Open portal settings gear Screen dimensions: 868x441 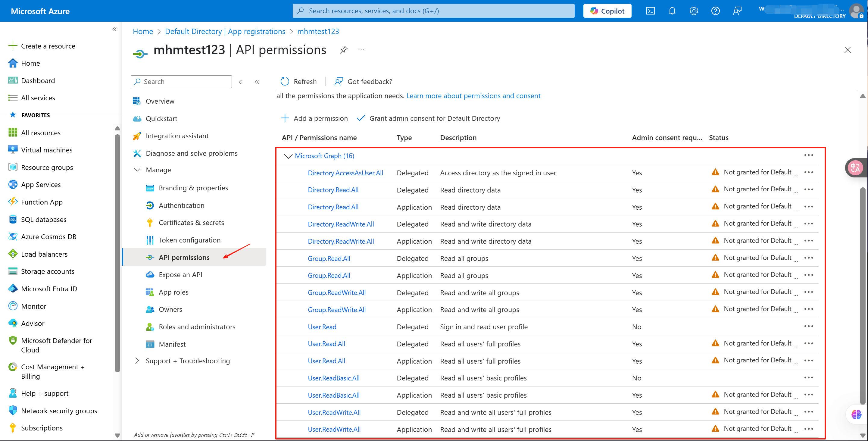pyautogui.click(x=693, y=11)
